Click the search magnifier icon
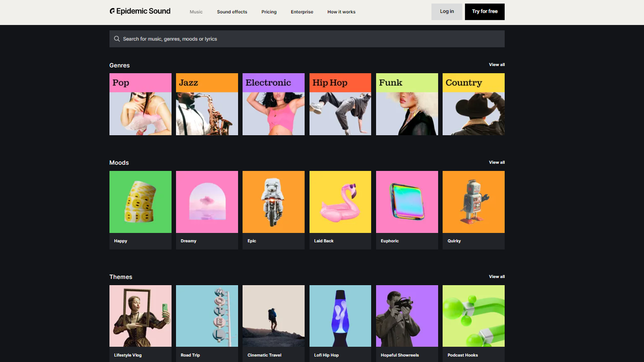 (117, 39)
